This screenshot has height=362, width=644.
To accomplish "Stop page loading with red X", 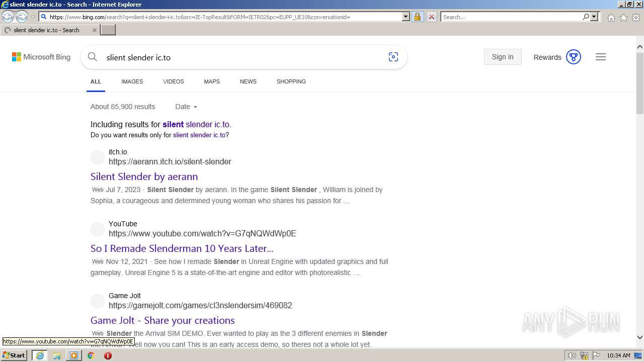I will (432, 17).
